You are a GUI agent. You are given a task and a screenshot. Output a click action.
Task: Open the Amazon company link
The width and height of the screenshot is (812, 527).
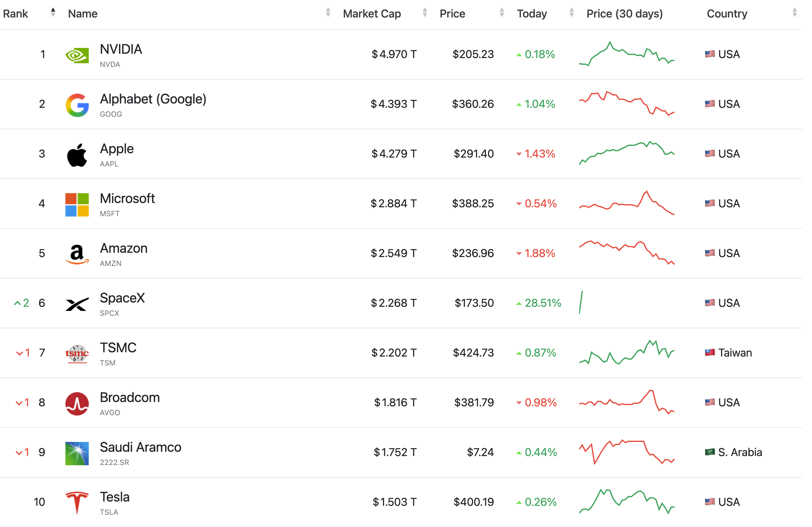pyautogui.click(x=123, y=248)
